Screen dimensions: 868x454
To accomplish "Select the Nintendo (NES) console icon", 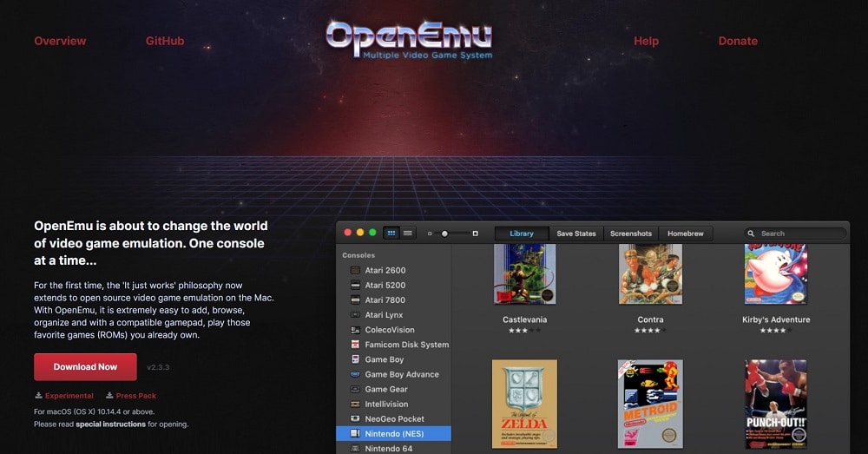I will coord(355,433).
